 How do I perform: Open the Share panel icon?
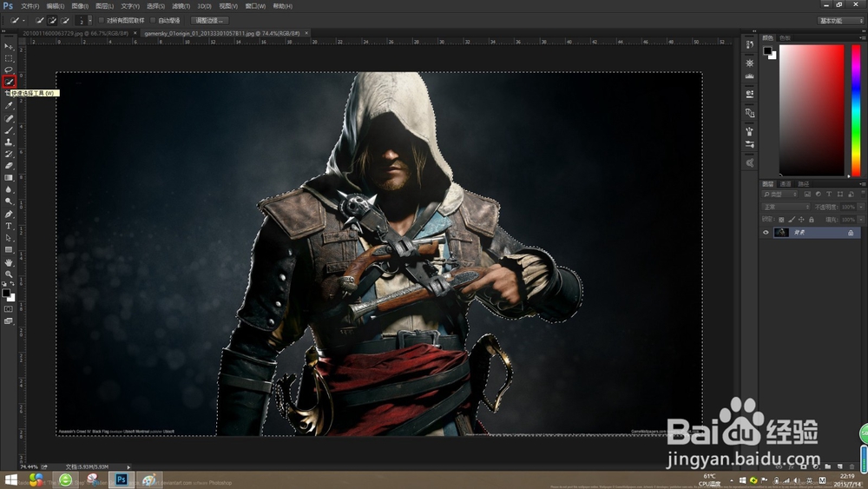pos(750,162)
